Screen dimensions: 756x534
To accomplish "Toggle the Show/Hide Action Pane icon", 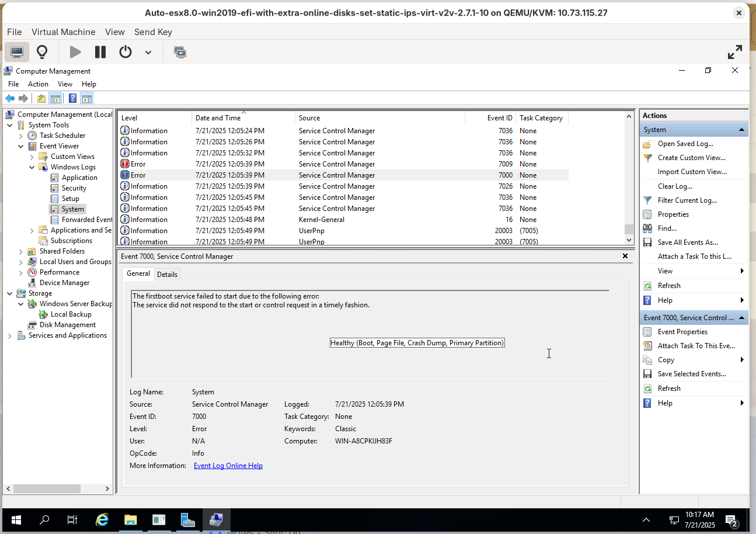I will point(87,98).
